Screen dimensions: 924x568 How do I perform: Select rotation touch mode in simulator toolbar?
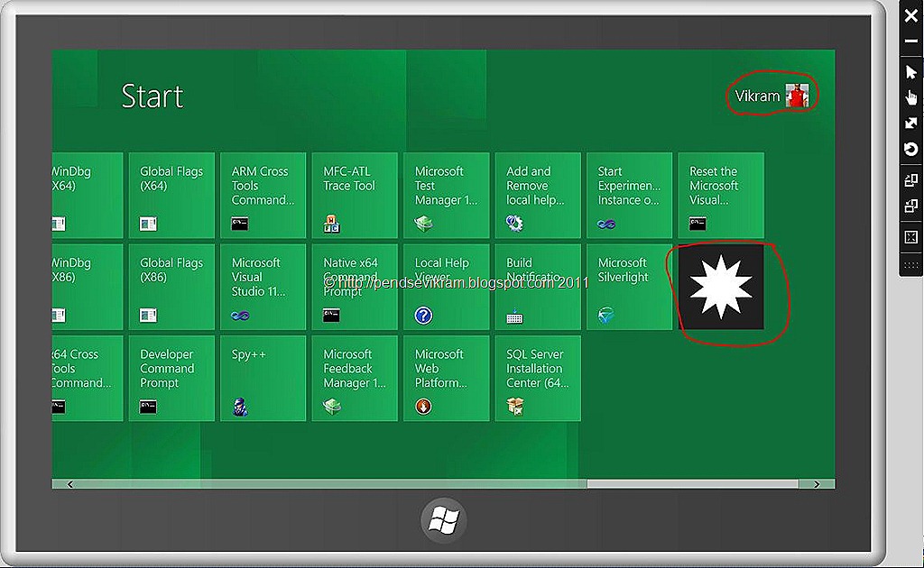911,149
